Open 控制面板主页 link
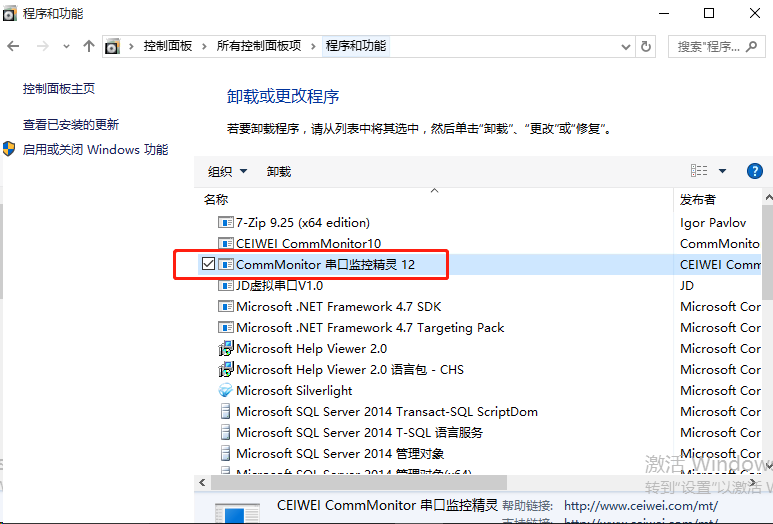Screen dimensions: 773x524 click(x=59, y=89)
